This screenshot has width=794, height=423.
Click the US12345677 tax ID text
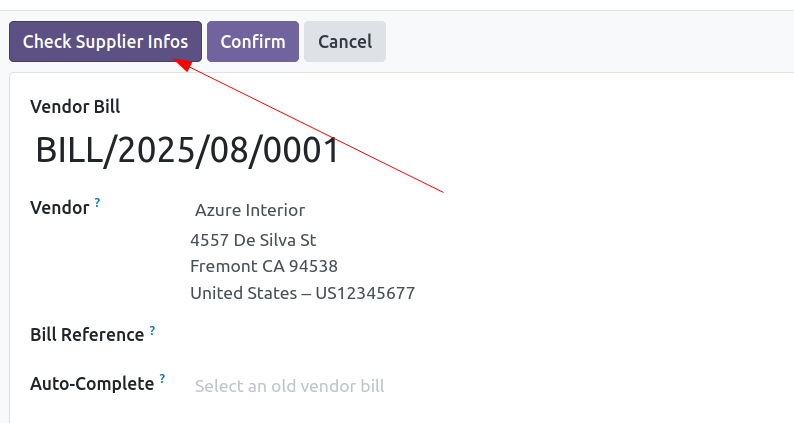pos(365,293)
